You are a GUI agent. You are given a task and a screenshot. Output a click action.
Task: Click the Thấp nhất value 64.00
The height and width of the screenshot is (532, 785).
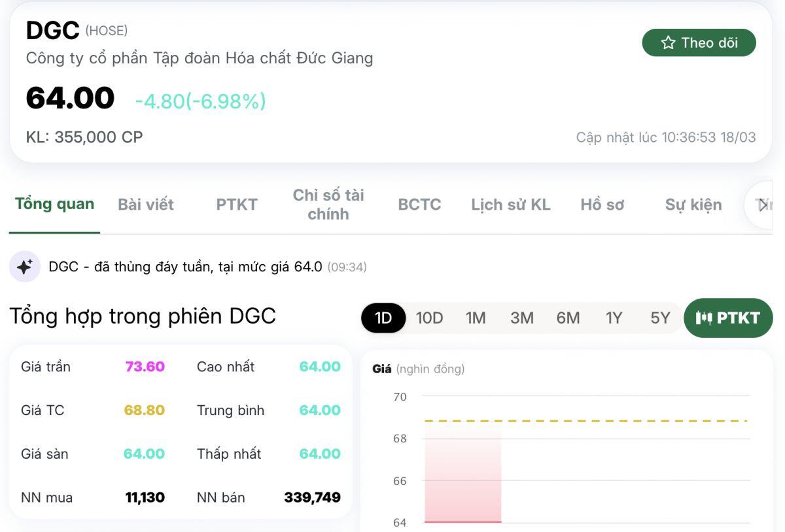tap(320, 454)
